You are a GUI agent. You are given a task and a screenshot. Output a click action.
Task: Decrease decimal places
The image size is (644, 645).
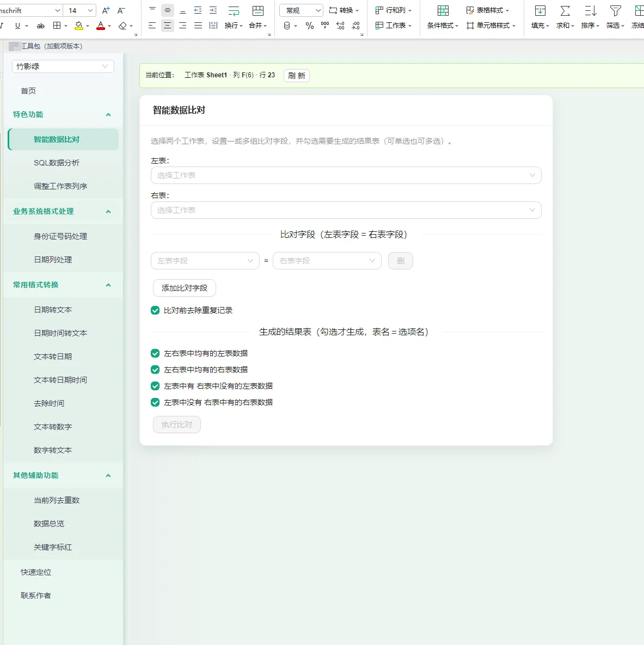click(x=356, y=26)
